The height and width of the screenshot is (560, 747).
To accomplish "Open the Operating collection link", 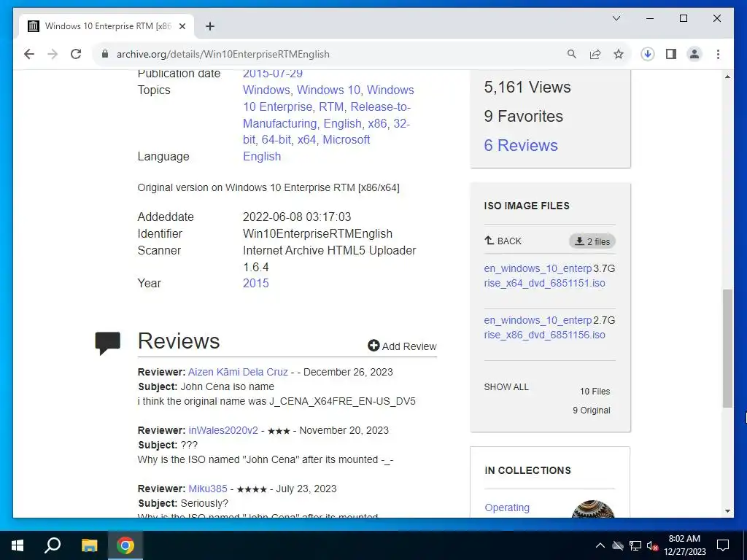I will click(507, 507).
